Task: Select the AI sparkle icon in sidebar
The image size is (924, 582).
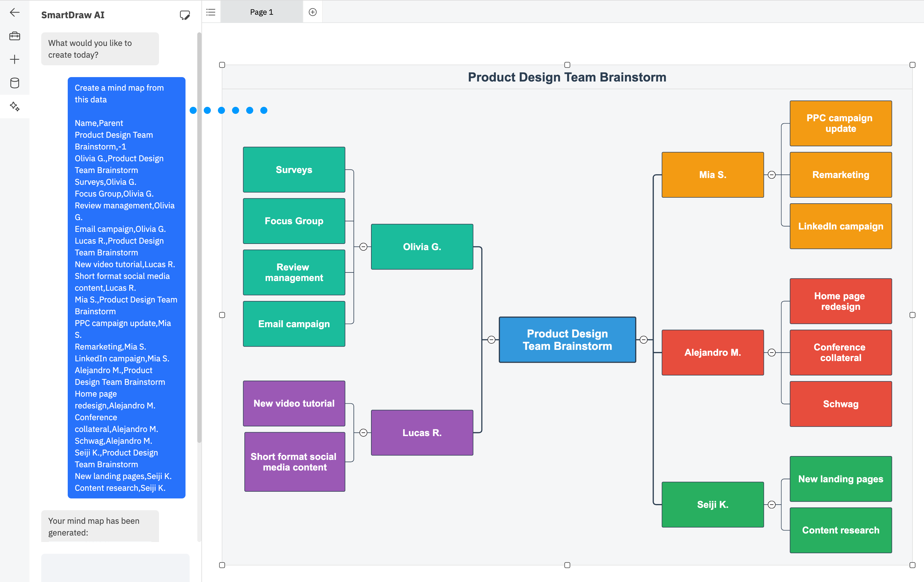Action: click(15, 106)
